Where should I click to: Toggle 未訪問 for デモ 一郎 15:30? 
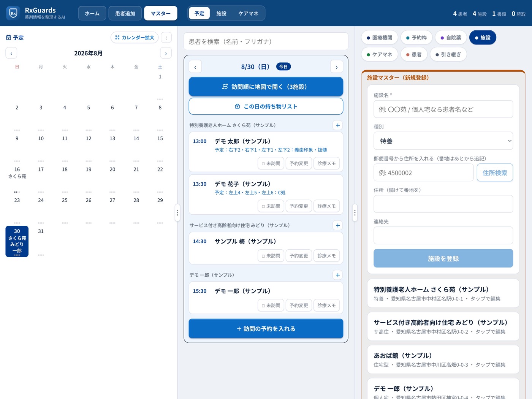pos(271,306)
